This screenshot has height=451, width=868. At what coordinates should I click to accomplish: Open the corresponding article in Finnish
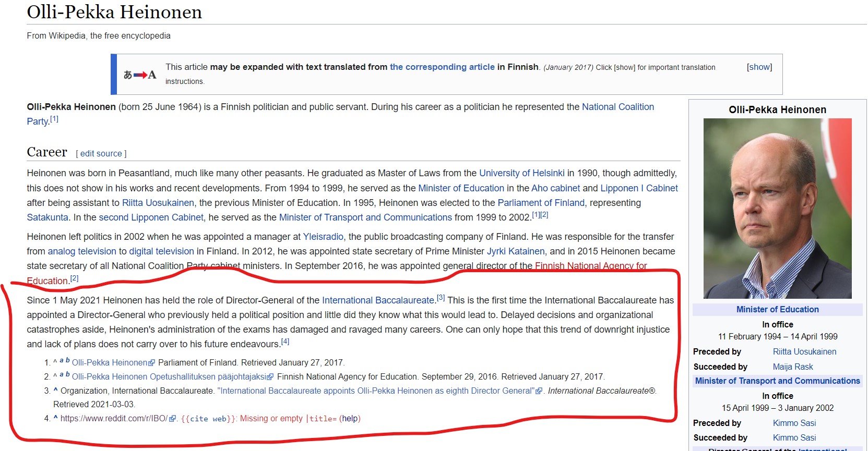[x=442, y=67]
